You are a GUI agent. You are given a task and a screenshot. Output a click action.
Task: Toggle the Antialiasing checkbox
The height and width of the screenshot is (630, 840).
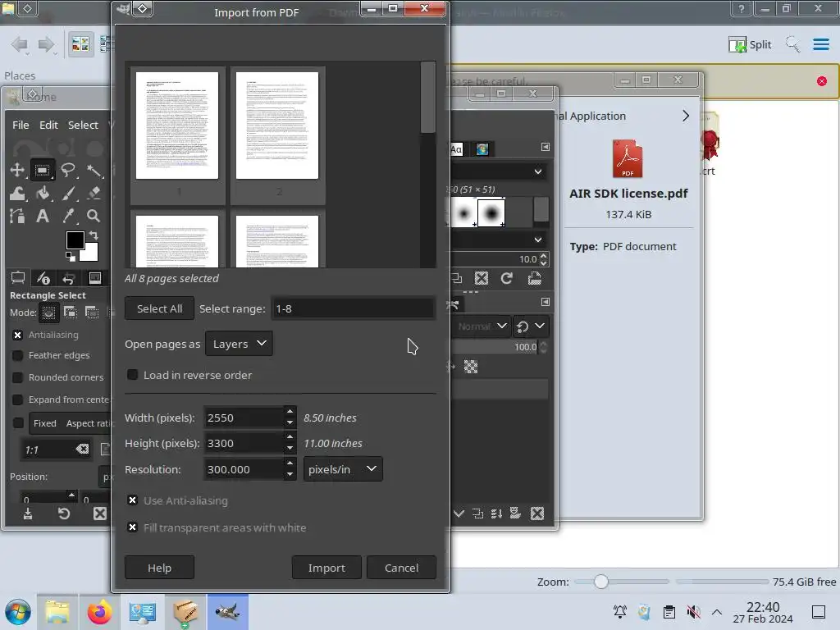click(18, 335)
